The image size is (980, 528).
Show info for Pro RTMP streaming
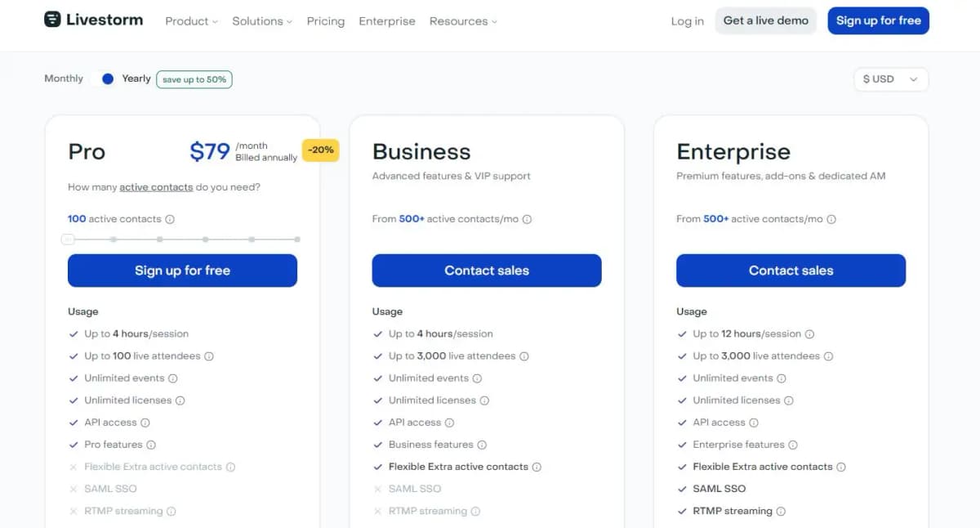171,511
